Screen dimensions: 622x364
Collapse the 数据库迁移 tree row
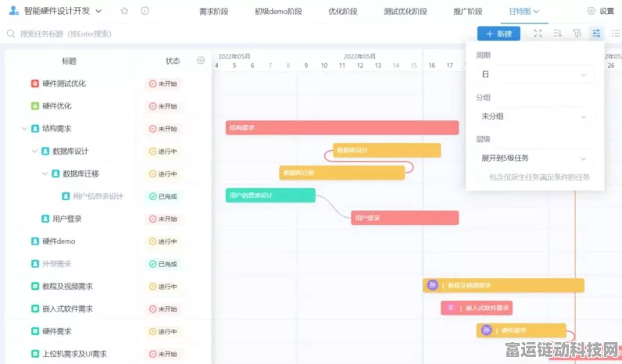pos(45,173)
